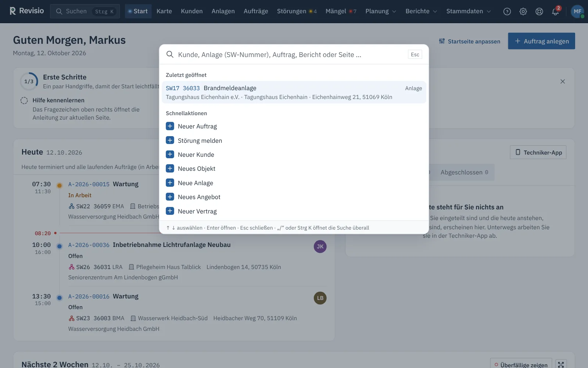Open recent item SW17 36033 Brandmeldeanlage

[294, 92]
